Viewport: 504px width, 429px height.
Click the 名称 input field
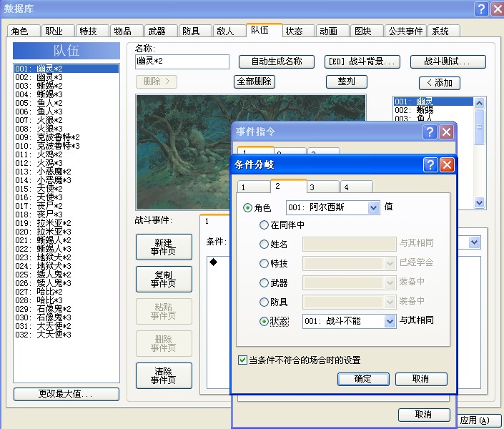pyautogui.click(x=182, y=61)
